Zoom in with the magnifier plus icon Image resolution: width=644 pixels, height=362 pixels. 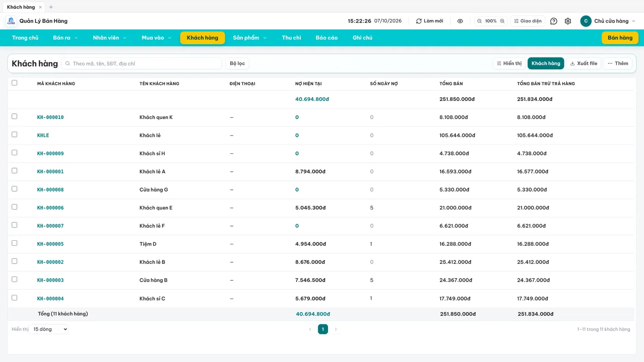[502, 21]
